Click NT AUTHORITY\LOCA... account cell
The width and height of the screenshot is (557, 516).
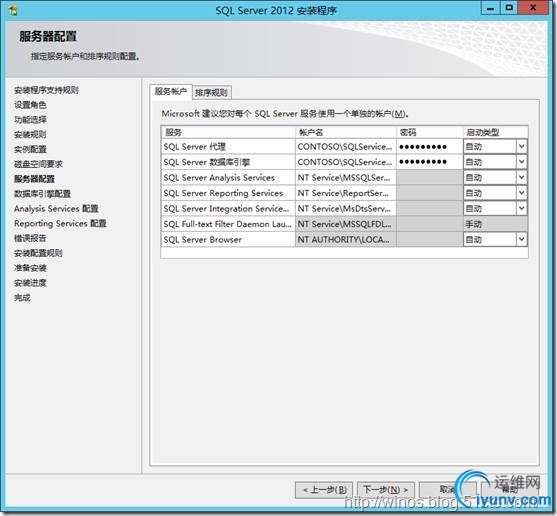(x=346, y=239)
